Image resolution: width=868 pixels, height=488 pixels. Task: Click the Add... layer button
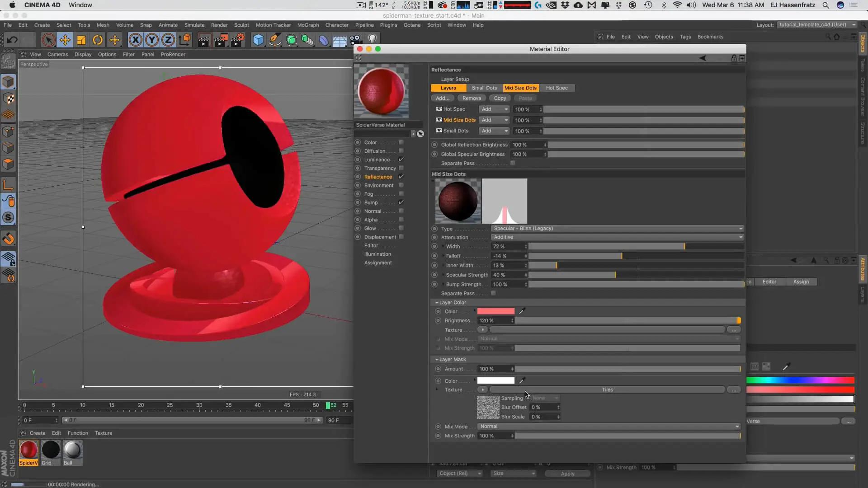coord(443,98)
